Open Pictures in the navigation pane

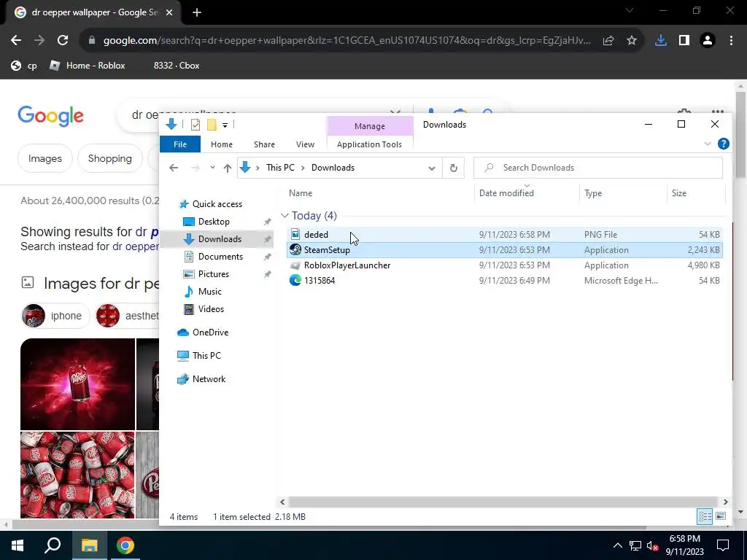(214, 274)
